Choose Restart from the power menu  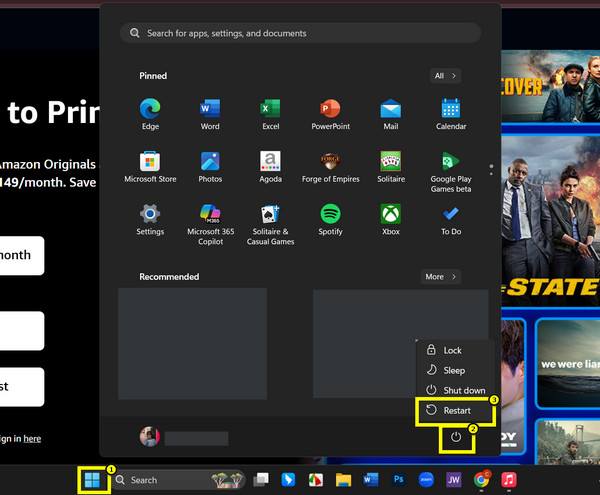[454, 410]
